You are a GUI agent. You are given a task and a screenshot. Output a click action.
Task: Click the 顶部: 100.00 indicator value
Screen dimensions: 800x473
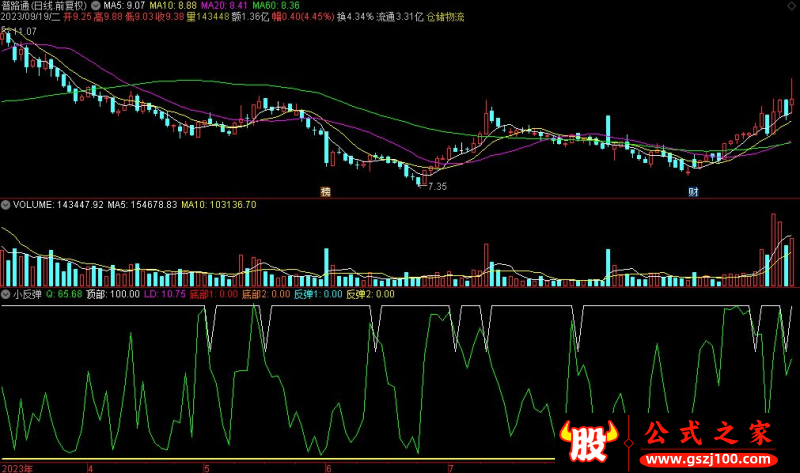[113, 294]
